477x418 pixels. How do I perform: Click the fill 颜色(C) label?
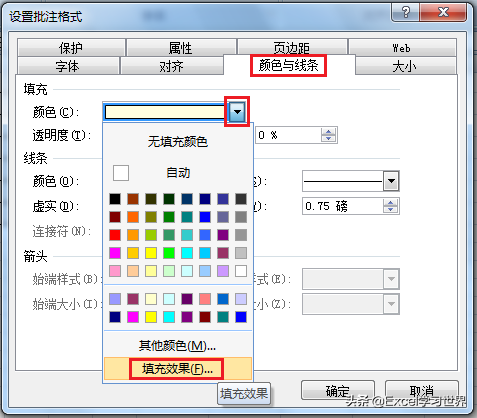pos(56,112)
